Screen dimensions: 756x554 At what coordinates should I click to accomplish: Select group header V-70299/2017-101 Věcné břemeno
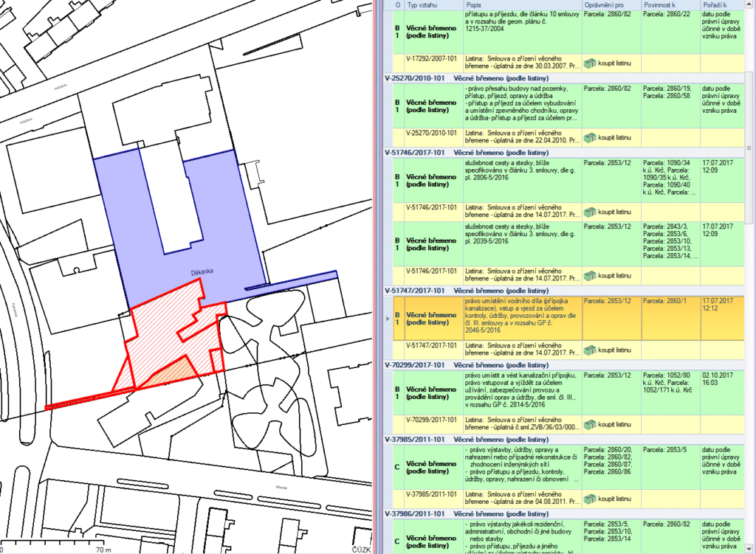(564, 365)
